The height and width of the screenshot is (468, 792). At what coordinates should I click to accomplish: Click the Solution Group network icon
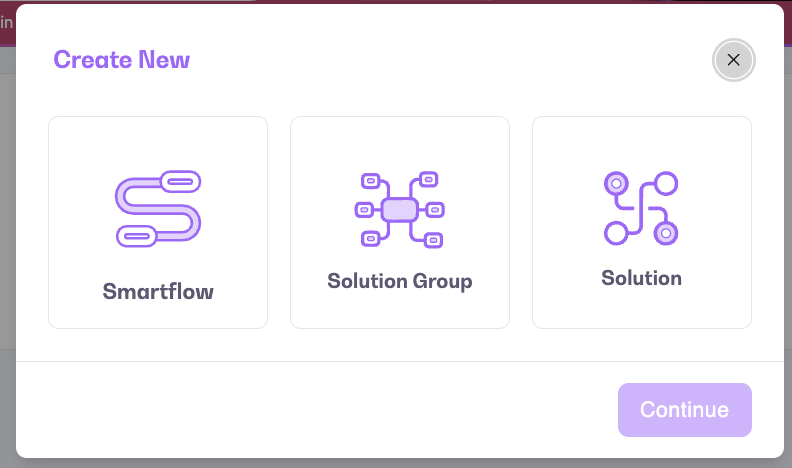coord(400,210)
